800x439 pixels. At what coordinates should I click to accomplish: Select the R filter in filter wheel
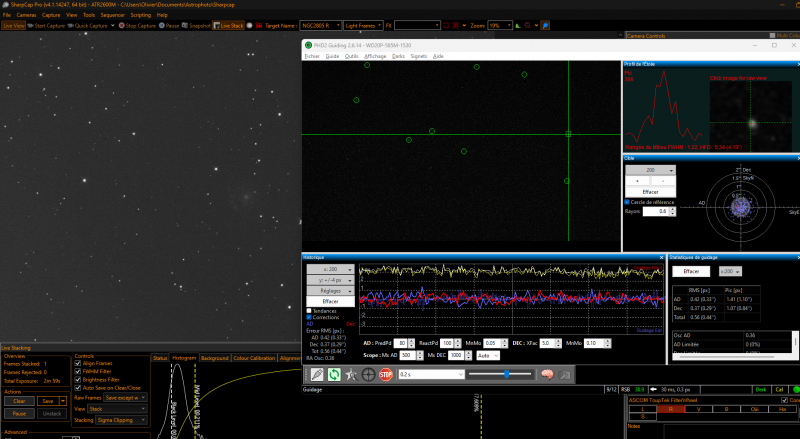coord(670,409)
